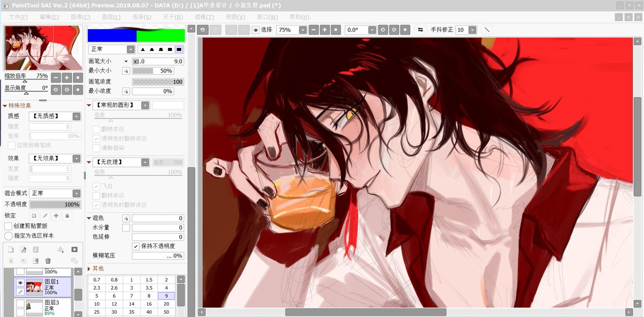644x317 pixels.
Task: Reset rotation with square button in canvas toolbar
Action: pos(405,30)
